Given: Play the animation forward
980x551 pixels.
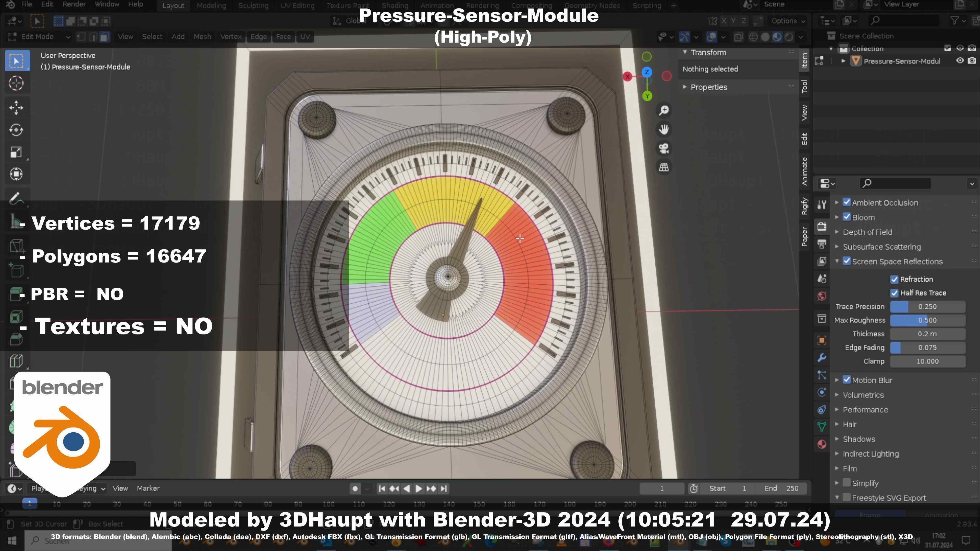Looking at the screenshot, I should coord(419,489).
